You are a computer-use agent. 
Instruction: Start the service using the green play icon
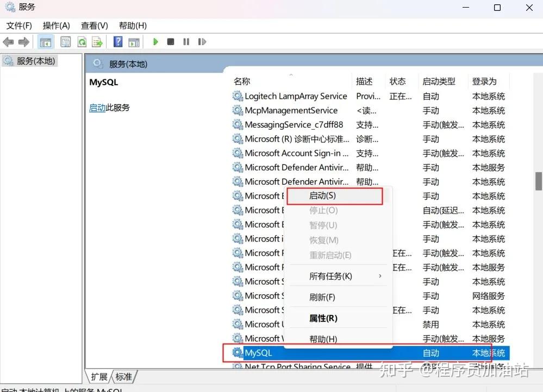coord(155,42)
